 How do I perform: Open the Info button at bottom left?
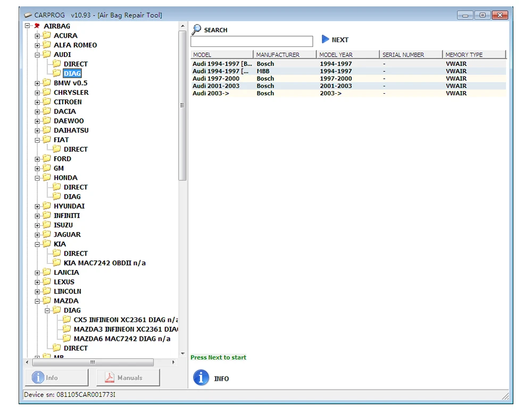pyautogui.click(x=57, y=378)
